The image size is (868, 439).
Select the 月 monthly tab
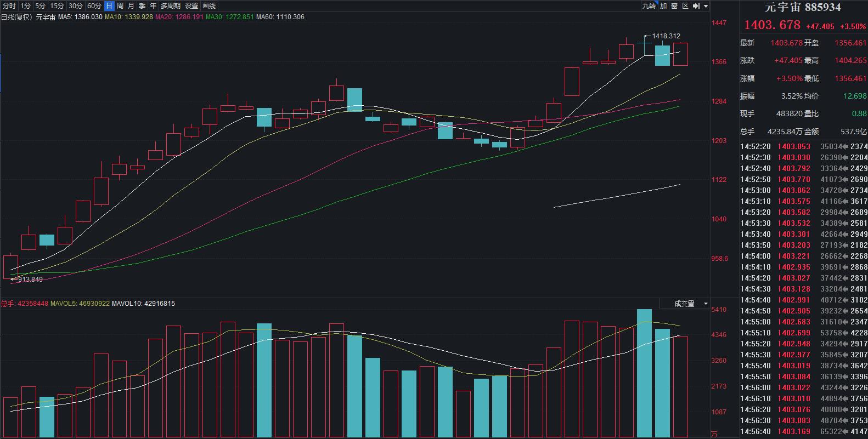tap(131, 6)
